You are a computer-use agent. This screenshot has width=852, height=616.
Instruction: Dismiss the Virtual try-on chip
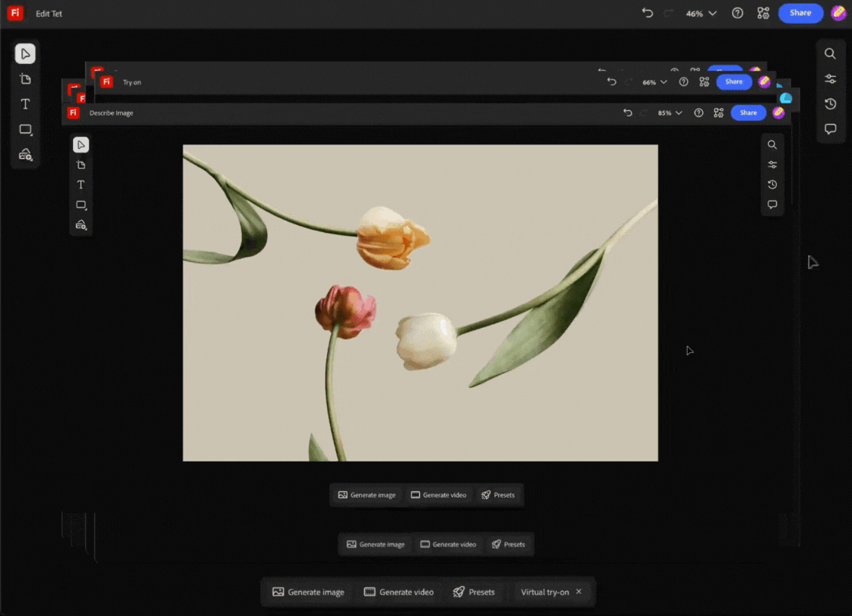pyautogui.click(x=578, y=592)
